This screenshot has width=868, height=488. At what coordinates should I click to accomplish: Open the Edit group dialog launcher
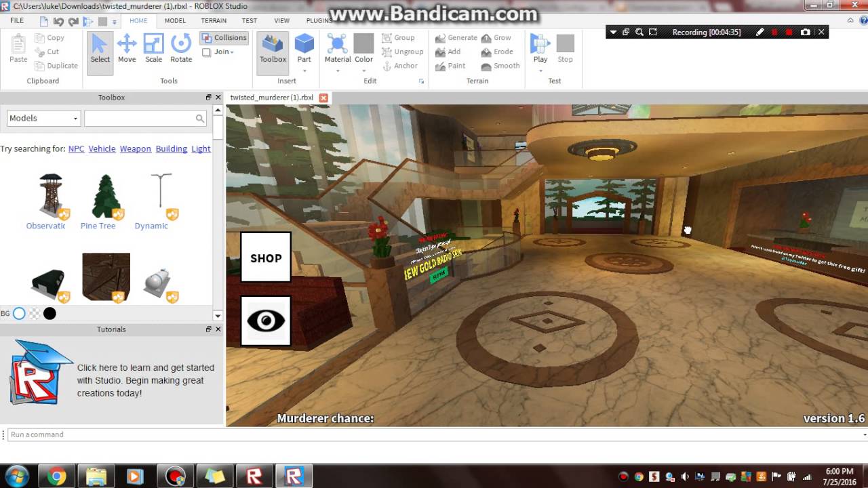click(x=421, y=81)
